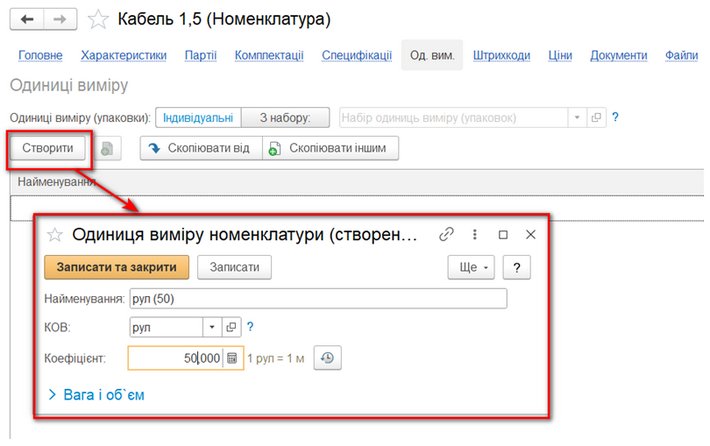This screenshot has width=710, height=446.
Task: Expand the Ще menu
Action: (x=470, y=268)
